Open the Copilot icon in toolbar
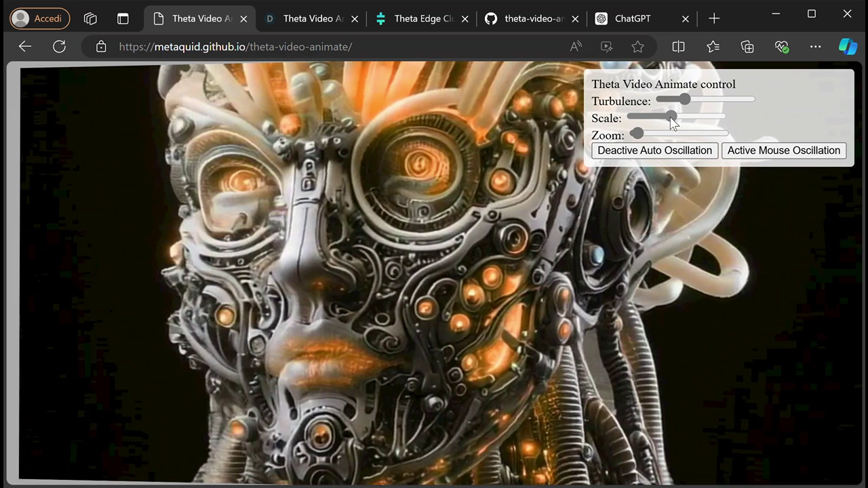Viewport: 868px width, 488px height. click(848, 47)
